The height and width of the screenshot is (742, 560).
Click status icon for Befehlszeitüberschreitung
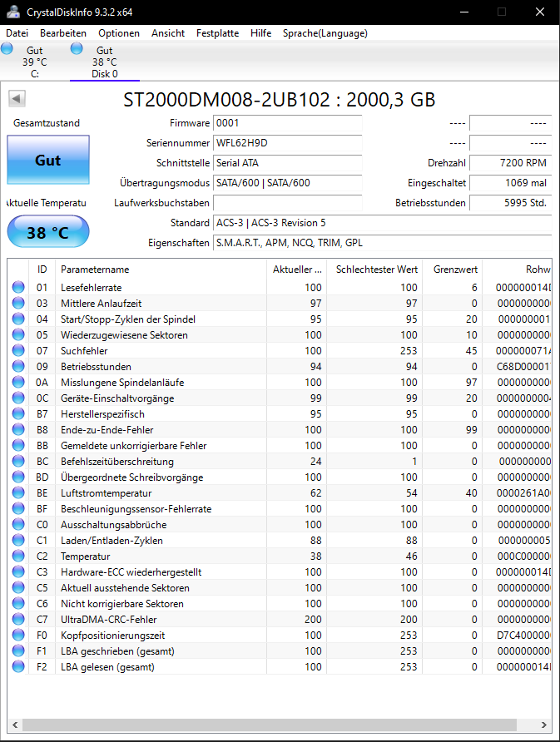(18, 461)
